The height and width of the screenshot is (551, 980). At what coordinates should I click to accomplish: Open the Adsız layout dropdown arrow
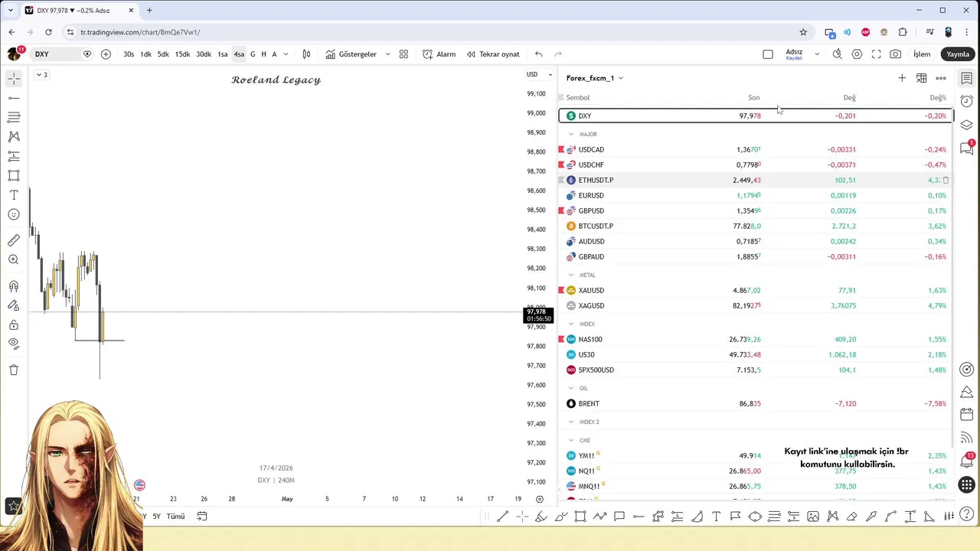coord(817,54)
